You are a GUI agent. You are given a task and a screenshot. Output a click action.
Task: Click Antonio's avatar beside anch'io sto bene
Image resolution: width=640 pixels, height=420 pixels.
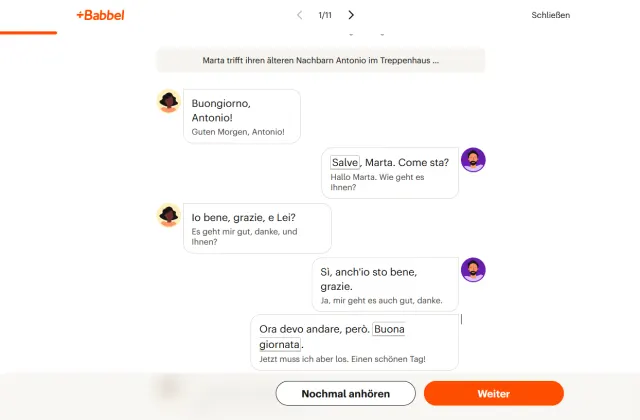[x=473, y=269]
